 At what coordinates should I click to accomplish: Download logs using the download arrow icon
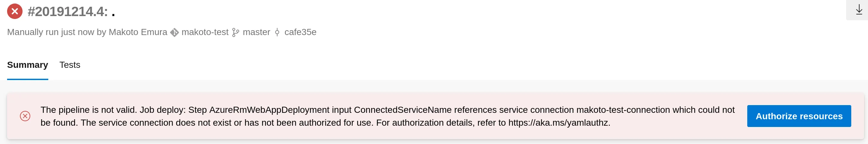[x=859, y=10]
